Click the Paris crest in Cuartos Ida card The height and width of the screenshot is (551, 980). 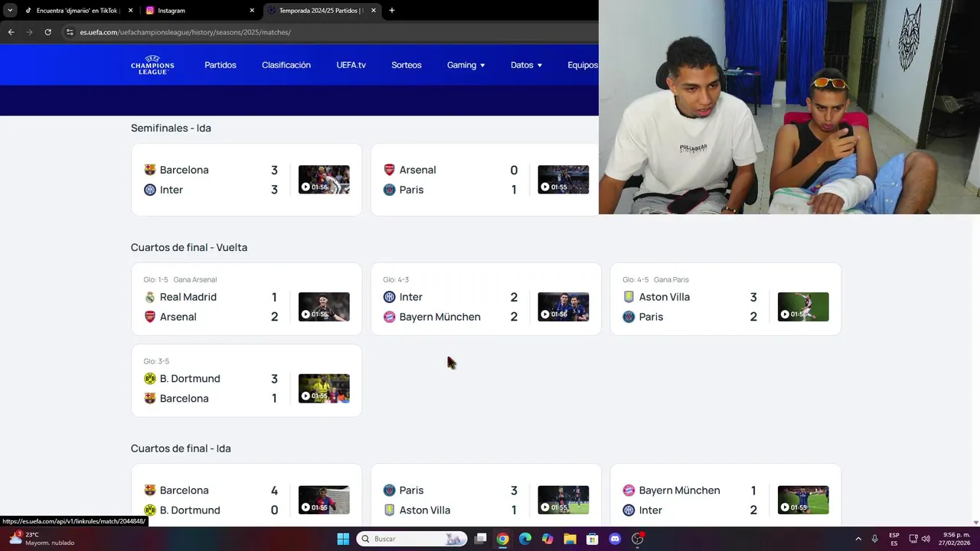[389, 491]
